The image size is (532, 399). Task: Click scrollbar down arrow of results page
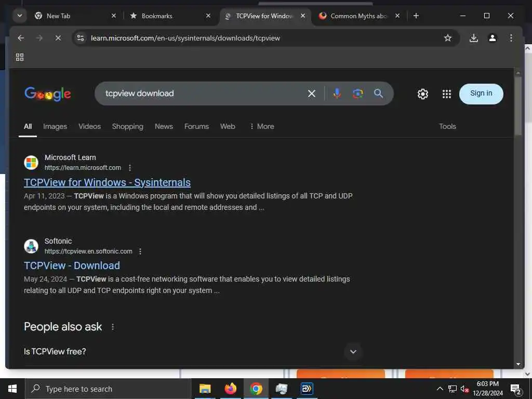[x=518, y=364]
